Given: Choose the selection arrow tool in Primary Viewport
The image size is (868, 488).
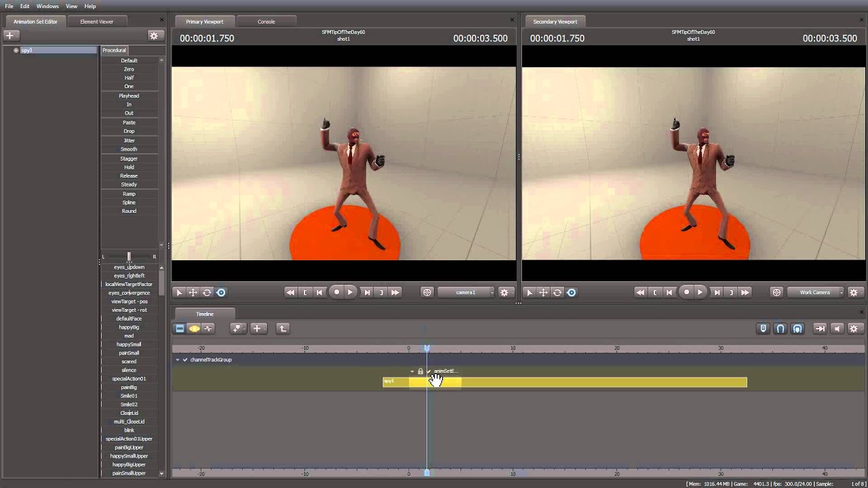Looking at the screenshot, I should pos(179,292).
